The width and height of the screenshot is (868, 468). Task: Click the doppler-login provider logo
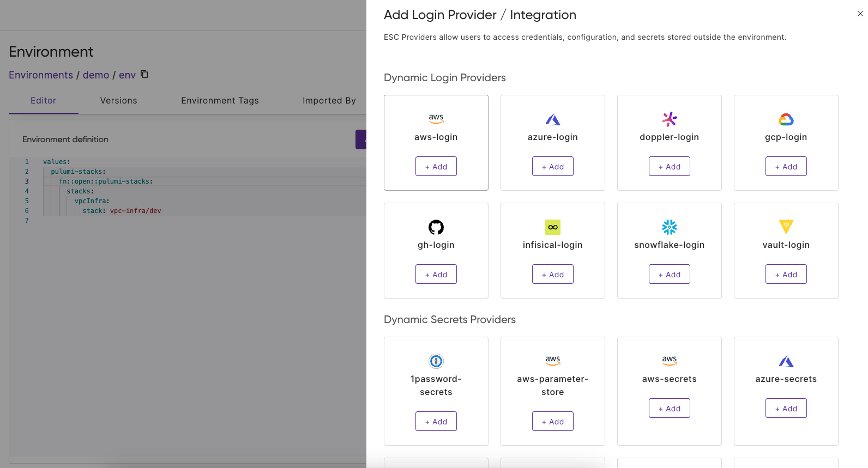pyautogui.click(x=670, y=119)
